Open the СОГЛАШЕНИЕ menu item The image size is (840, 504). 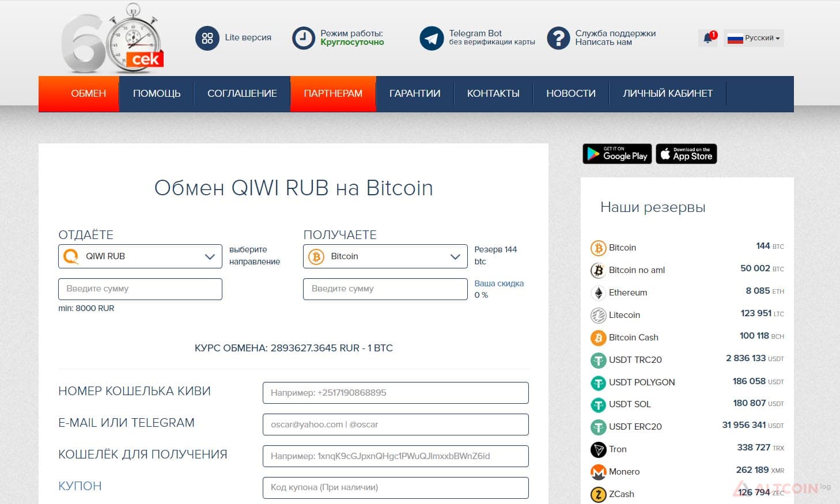pos(242,93)
